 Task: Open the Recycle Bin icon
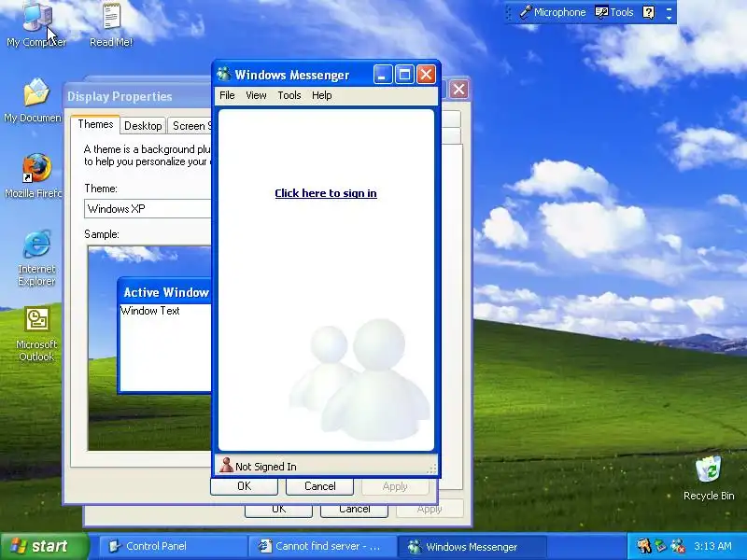tap(709, 478)
